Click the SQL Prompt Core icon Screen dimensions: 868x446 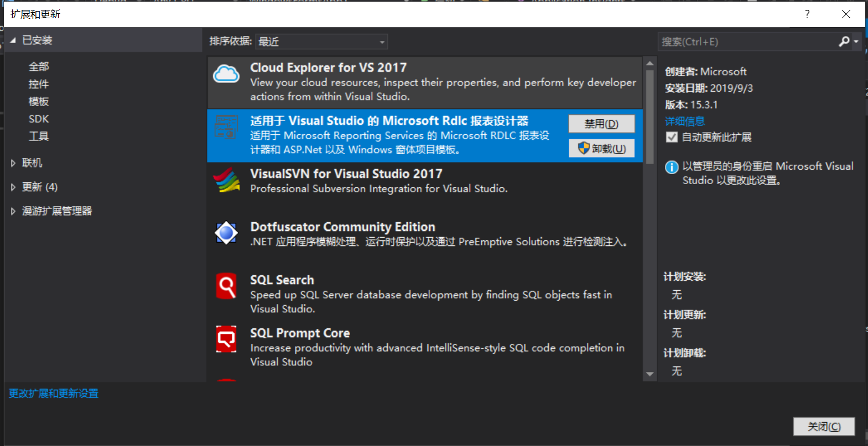point(226,339)
